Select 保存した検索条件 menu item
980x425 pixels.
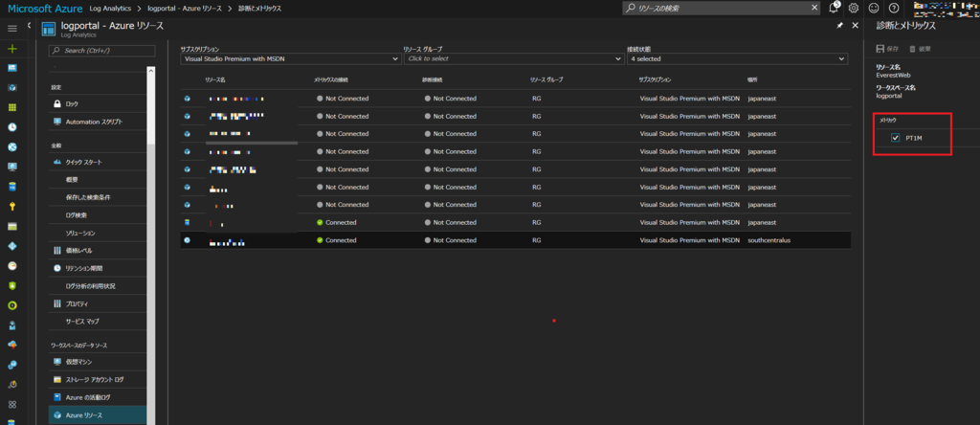88,197
